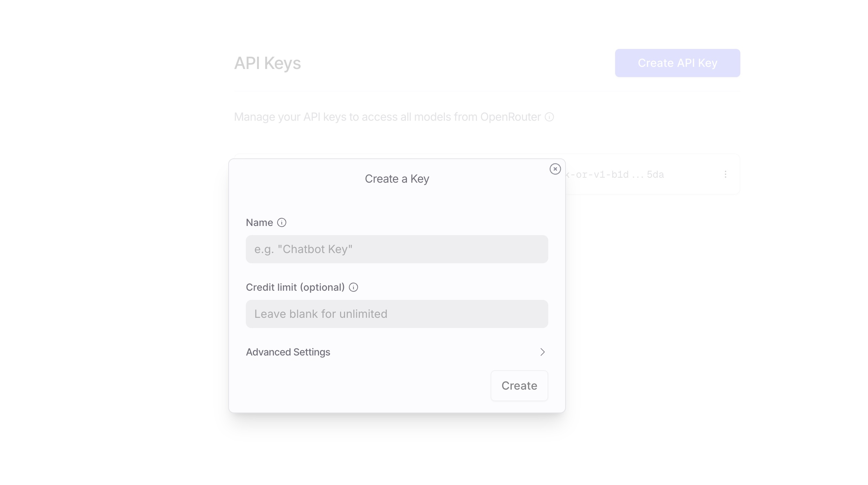Expand the Advanced Settings section label
This screenshot has width=868, height=485.
click(288, 352)
